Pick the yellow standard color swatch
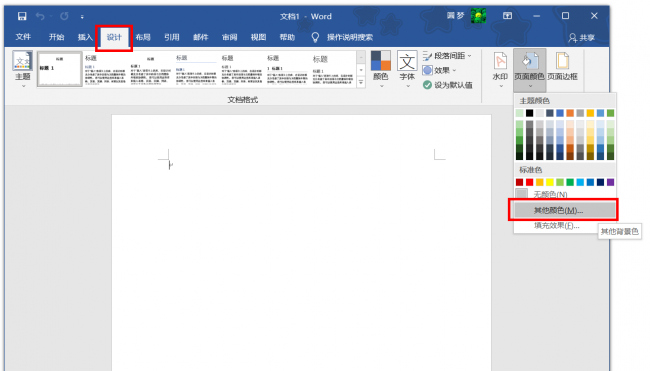 550,182
